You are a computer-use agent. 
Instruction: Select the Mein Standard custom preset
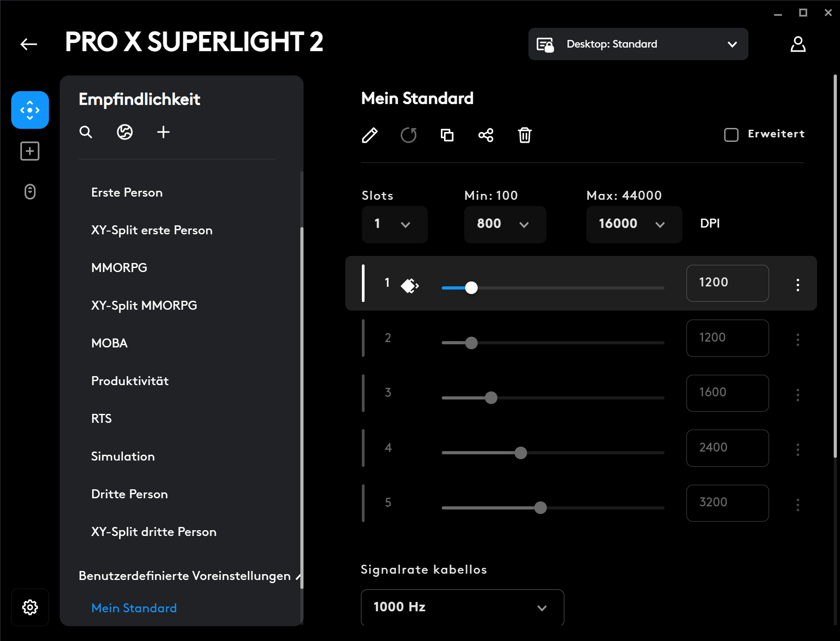pyautogui.click(x=134, y=608)
